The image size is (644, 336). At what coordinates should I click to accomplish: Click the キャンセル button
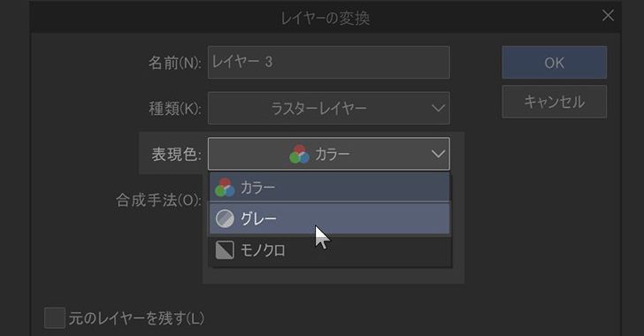point(555,102)
